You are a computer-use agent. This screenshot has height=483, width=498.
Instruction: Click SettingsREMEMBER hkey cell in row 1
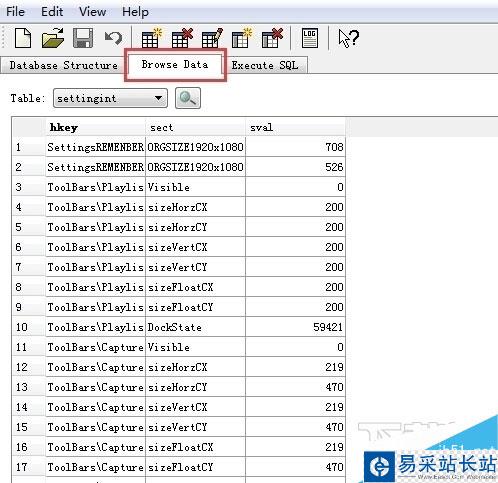coord(95,147)
